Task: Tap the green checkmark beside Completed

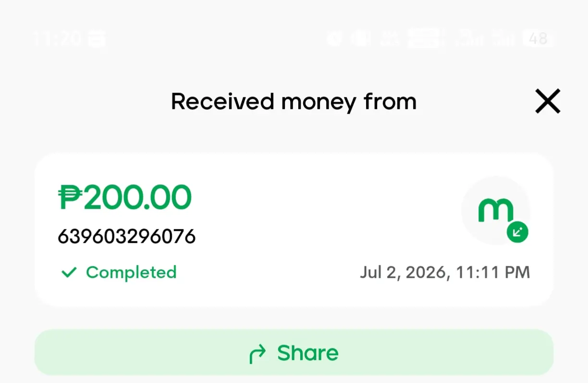Action: pos(69,273)
